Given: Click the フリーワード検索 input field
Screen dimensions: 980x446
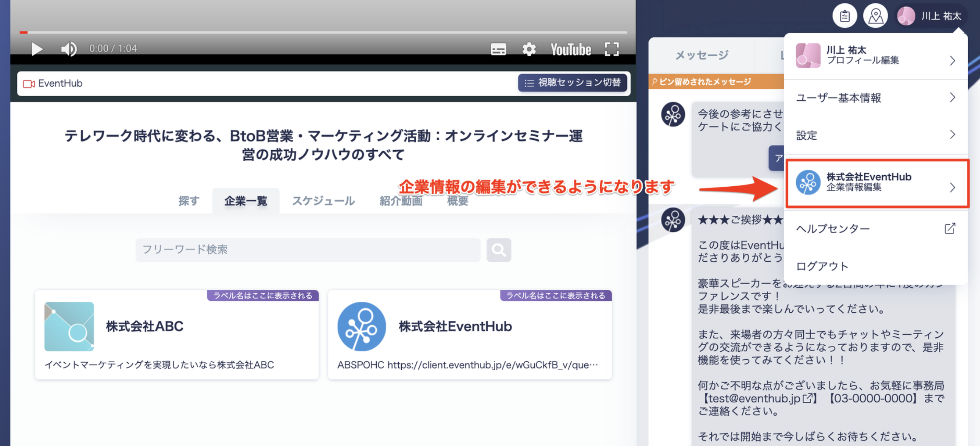Looking at the screenshot, I should [x=308, y=250].
